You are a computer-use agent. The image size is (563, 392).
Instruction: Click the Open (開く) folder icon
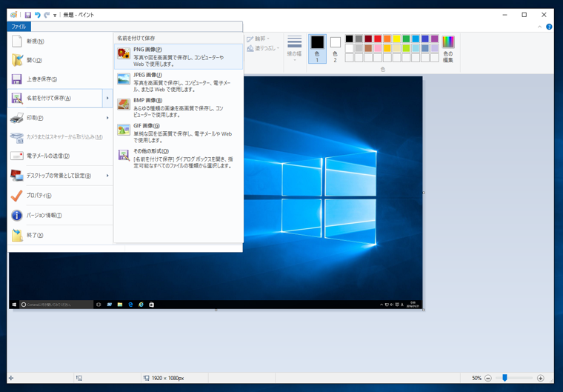tap(17, 60)
